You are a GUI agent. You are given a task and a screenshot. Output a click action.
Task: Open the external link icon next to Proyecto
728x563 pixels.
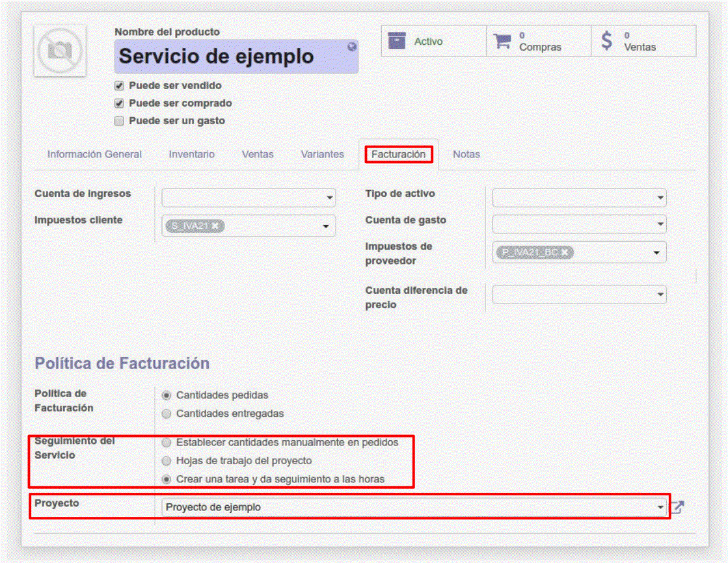[x=677, y=507]
